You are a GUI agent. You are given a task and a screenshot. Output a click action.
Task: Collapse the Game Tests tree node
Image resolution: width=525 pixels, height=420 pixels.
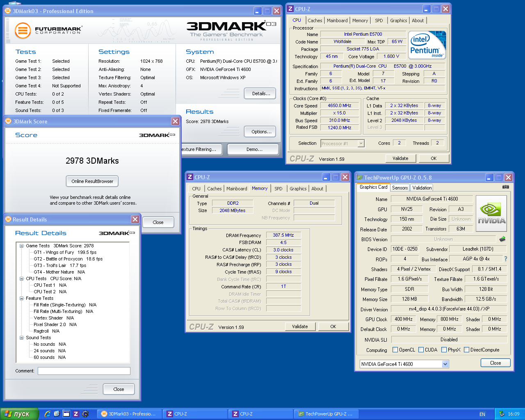point(21,246)
